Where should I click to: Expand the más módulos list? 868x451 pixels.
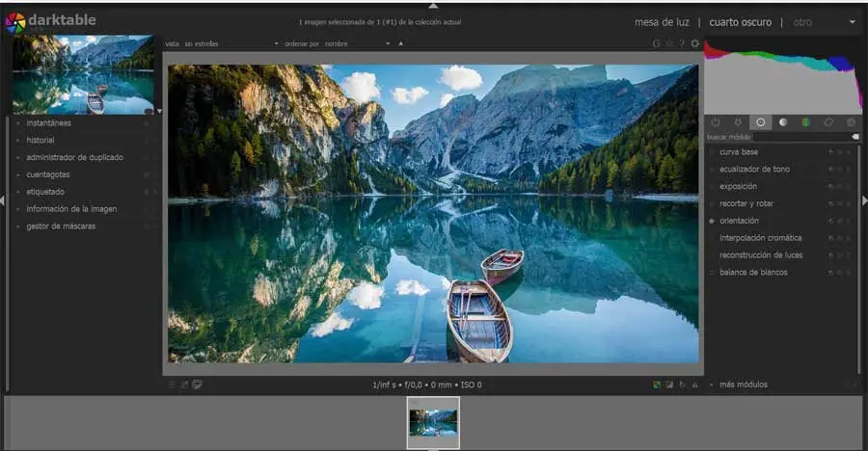pyautogui.click(x=744, y=385)
